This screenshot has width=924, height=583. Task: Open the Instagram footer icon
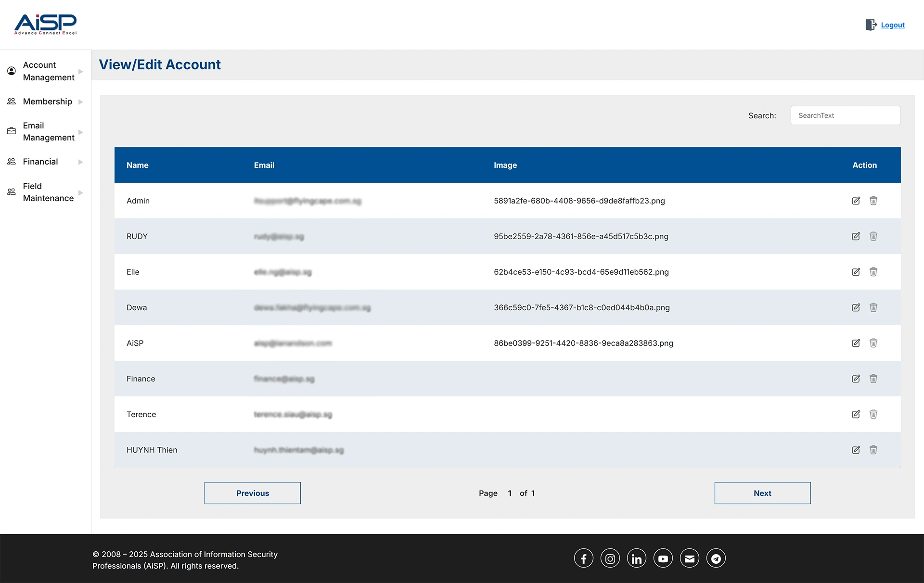610,558
